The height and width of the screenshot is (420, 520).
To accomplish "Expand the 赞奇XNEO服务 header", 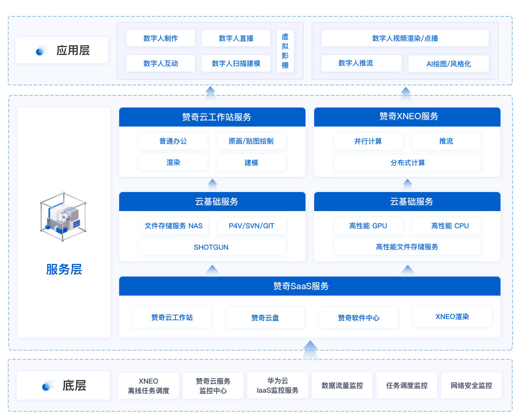I will (x=407, y=117).
